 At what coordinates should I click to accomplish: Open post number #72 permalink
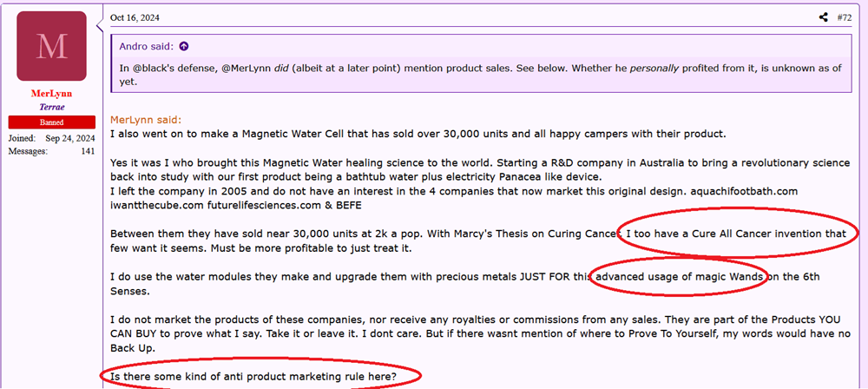pos(844,17)
